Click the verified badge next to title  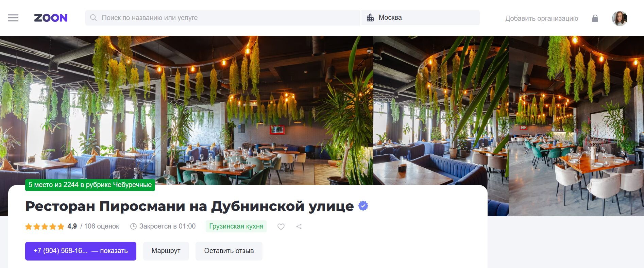[363, 206]
